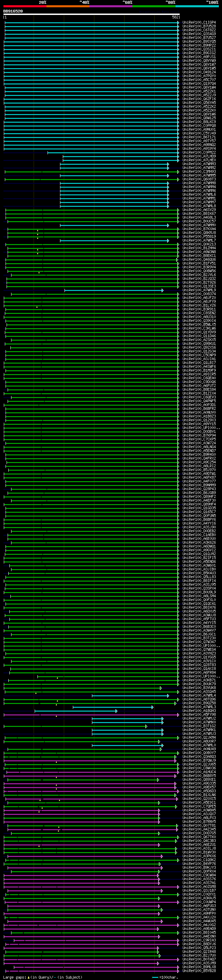222x980 pixels.
Task: Click the cyan alignment bar for UniRef100_A7WML7
Action: pyautogui.click(x=114, y=241)
